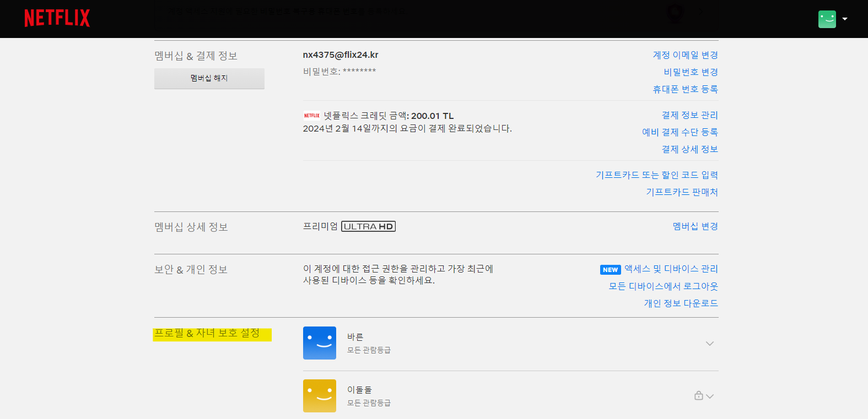Viewport: 868px width, 419px height.
Task: Click 개인 정보 다운로드 link
Action: tap(681, 303)
